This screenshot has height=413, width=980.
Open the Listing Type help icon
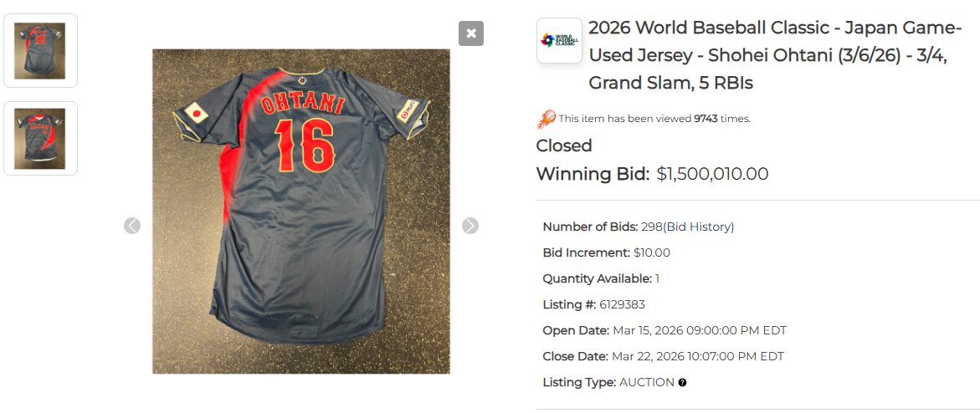683,383
